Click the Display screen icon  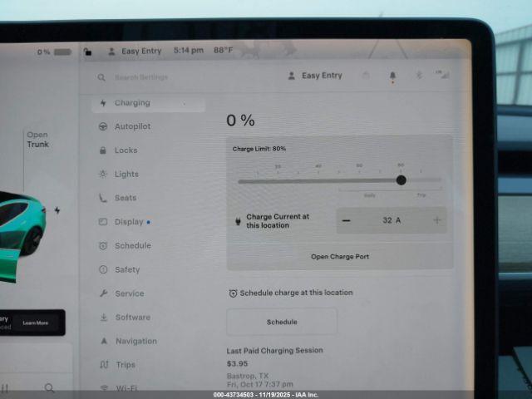coord(103,222)
